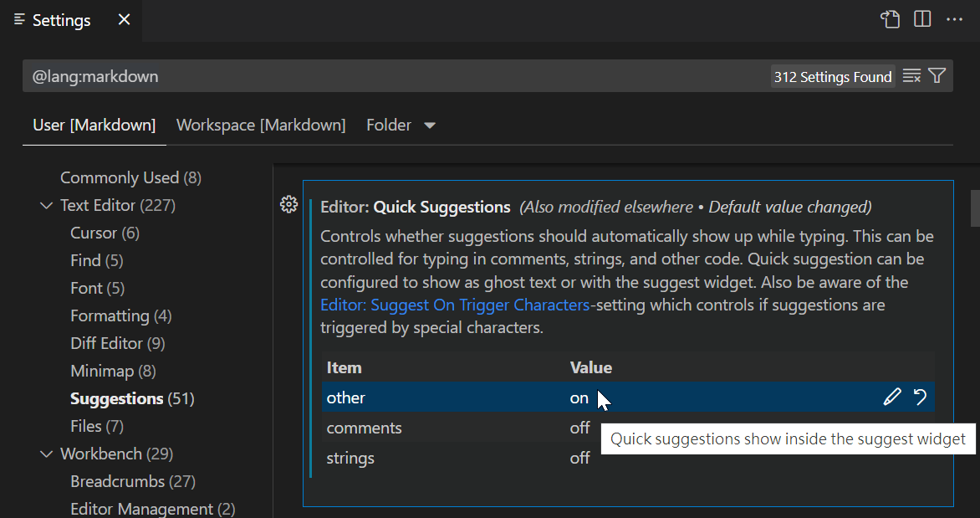Viewport: 980px width, 518px height.
Task: Select Minimap (8) category
Action: point(113,371)
